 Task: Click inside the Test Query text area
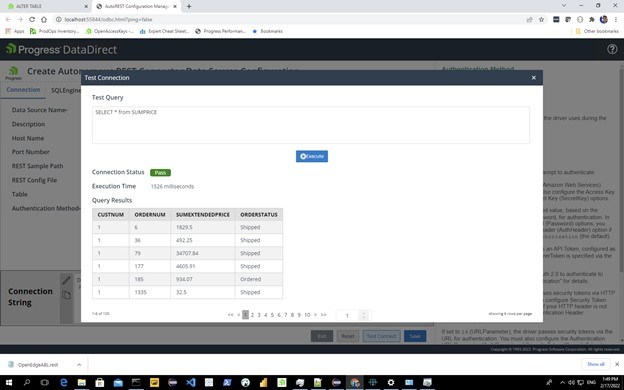(310, 125)
